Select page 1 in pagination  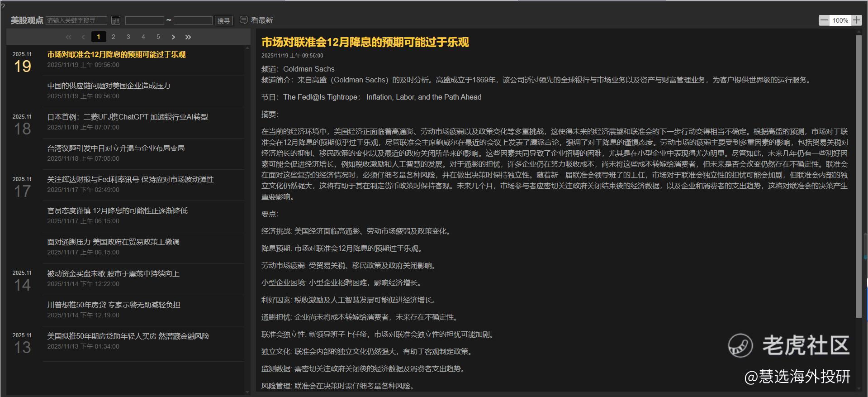point(99,37)
